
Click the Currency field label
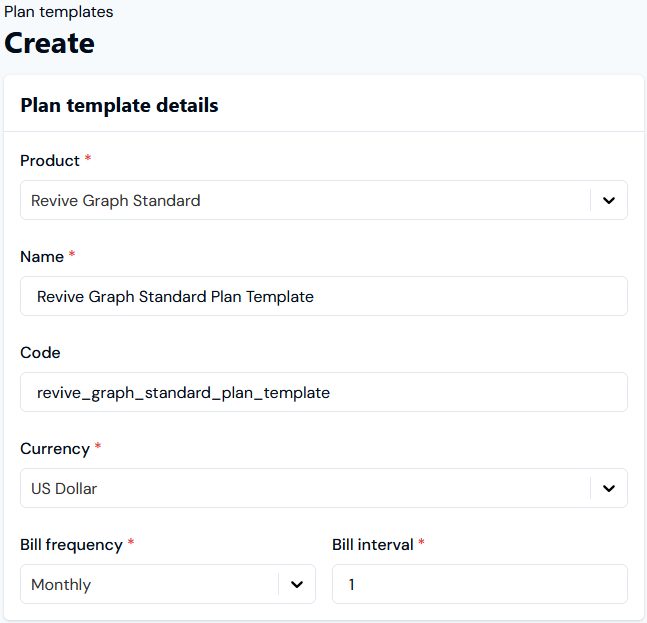click(x=55, y=448)
